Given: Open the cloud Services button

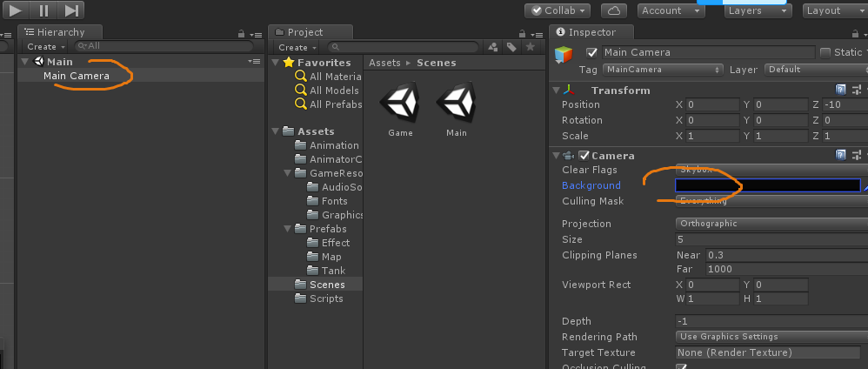Looking at the screenshot, I should 613,10.
